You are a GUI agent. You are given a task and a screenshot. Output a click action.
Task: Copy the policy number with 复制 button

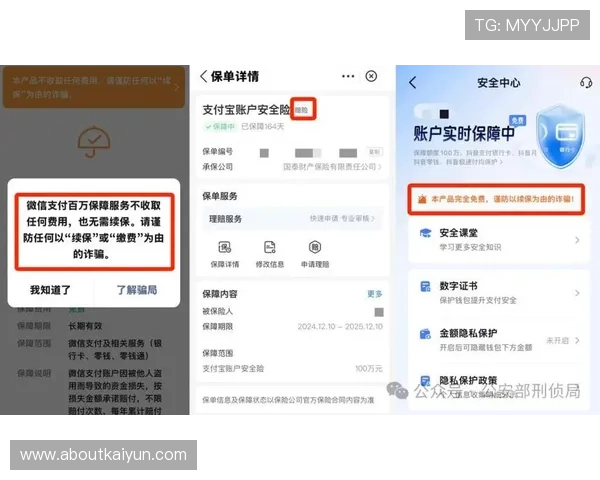click(x=375, y=152)
